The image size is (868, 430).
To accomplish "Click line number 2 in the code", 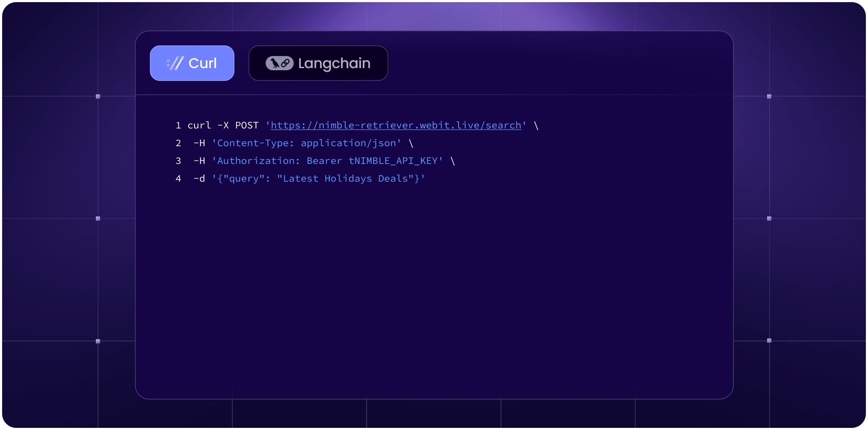I will 178,143.
